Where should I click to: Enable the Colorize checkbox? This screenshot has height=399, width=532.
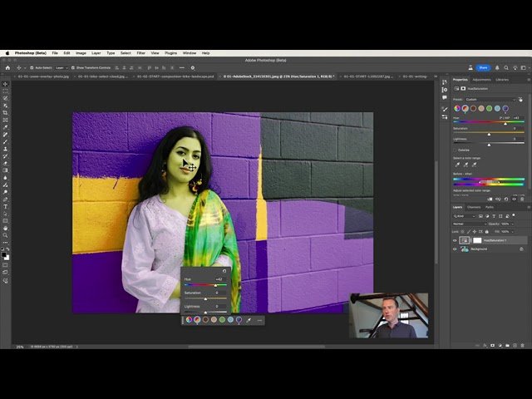[456, 150]
